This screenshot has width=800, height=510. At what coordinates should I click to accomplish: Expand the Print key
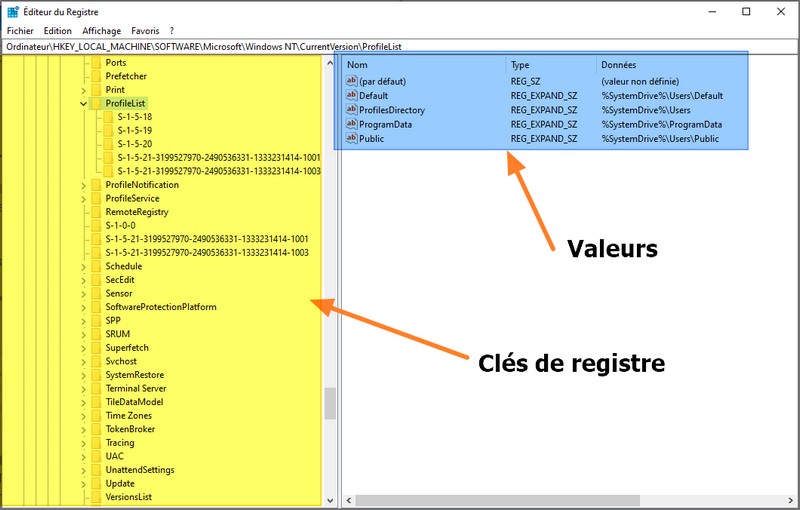(x=83, y=90)
